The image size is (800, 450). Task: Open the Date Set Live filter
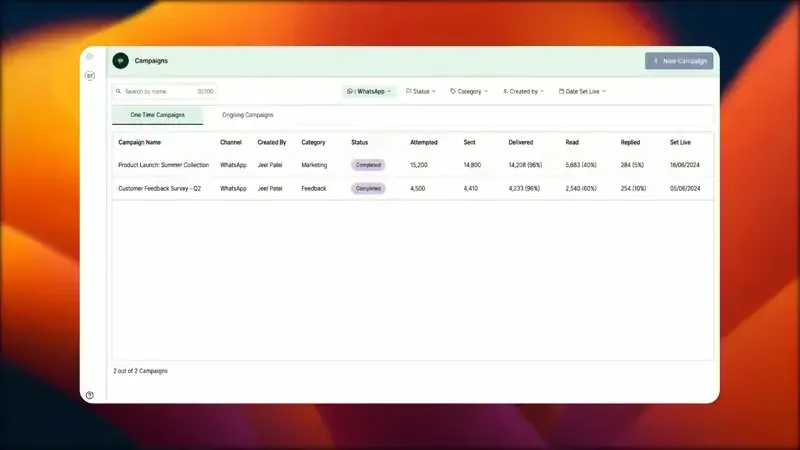click(582, 91)
